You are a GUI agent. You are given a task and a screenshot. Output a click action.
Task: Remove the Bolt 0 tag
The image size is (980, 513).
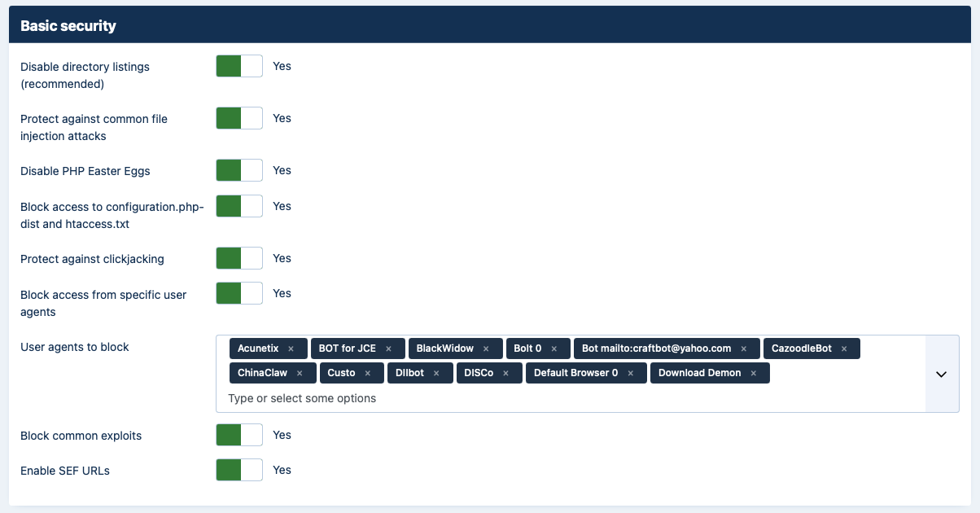tap(554, 349)
